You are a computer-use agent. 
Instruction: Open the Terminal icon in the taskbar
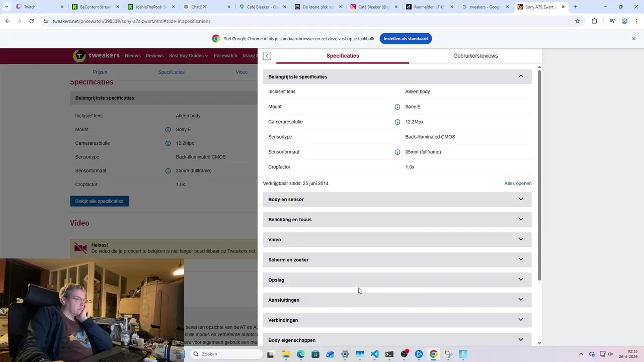click(x=389, y=354)
